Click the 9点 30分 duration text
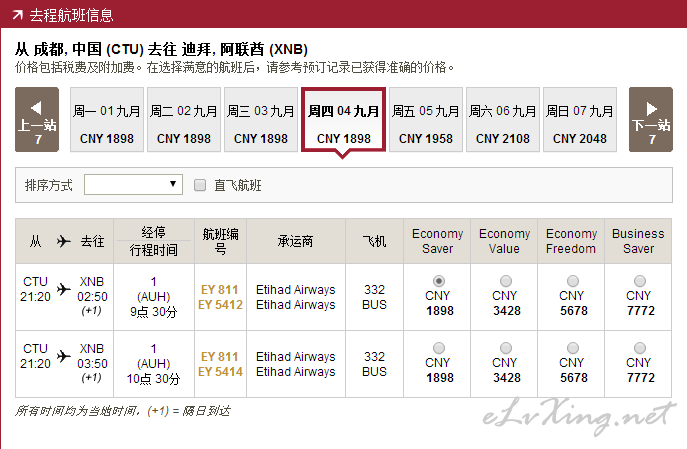Screen dimensions: 687x449 [153, 312]
